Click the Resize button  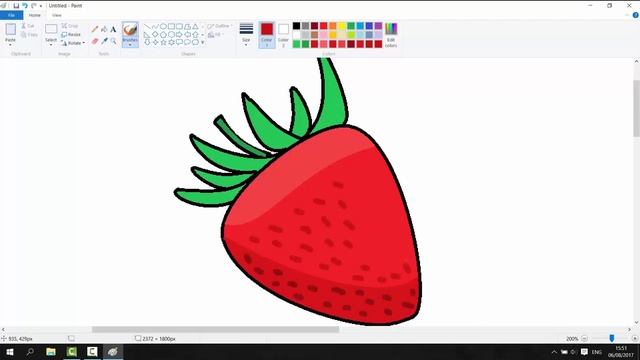click(x=71, y=35)
